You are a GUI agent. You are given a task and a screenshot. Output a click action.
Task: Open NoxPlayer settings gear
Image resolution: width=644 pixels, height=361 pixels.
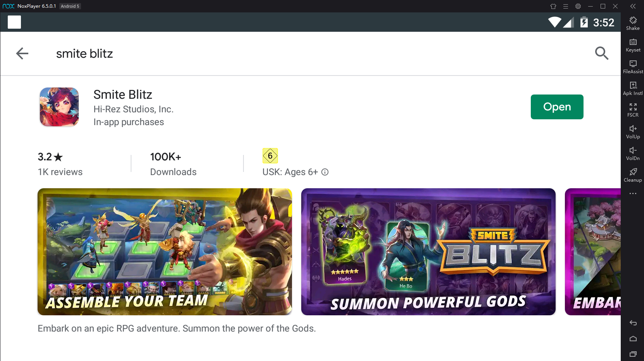(x=578, y=6)
